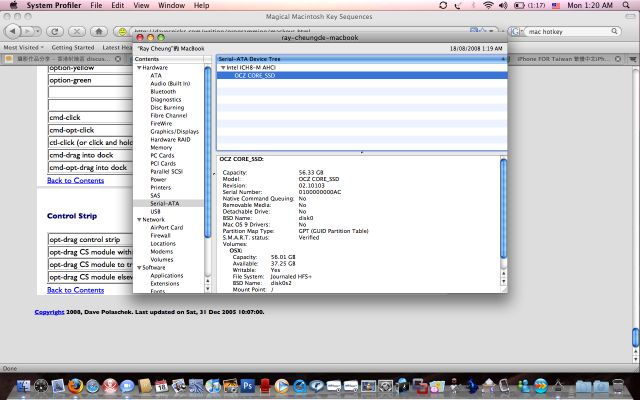640x400 pixels.
Task: Collapse the Hardware category
Action: coord(139,67)
